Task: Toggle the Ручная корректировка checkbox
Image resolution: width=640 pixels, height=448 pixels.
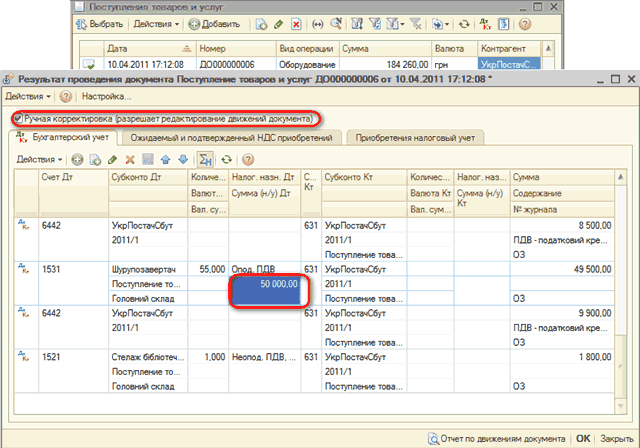Action: (x=18, y=118)
